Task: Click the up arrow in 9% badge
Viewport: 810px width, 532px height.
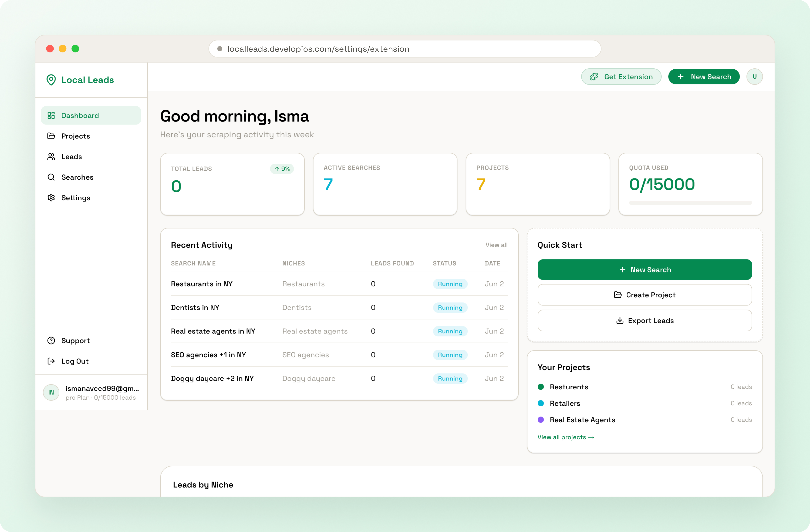Action: 277,169
